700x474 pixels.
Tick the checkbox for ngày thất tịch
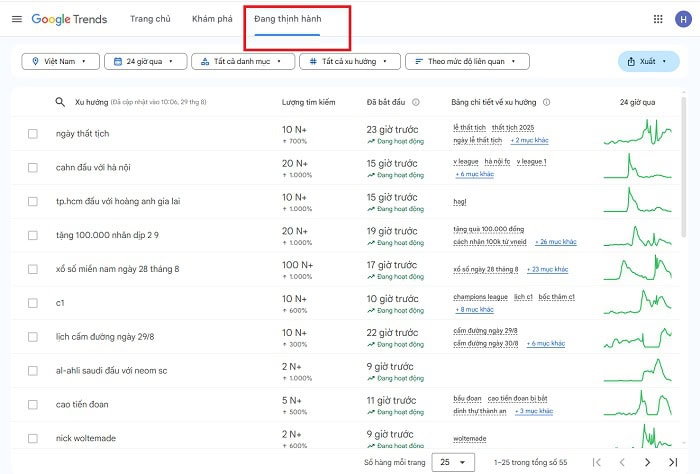(x=33, y=134)
